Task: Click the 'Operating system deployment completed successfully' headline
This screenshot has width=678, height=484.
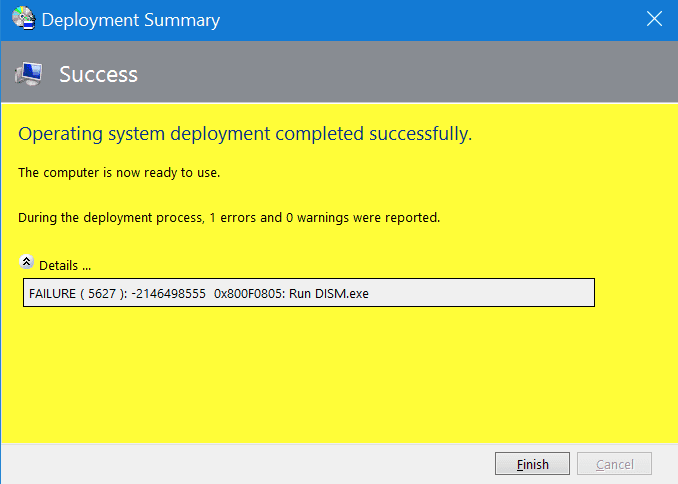Action: click(245, 134)
